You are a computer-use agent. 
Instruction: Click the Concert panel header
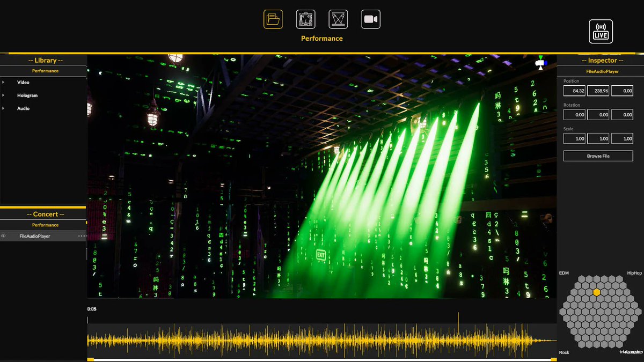(x=45, y=214)
